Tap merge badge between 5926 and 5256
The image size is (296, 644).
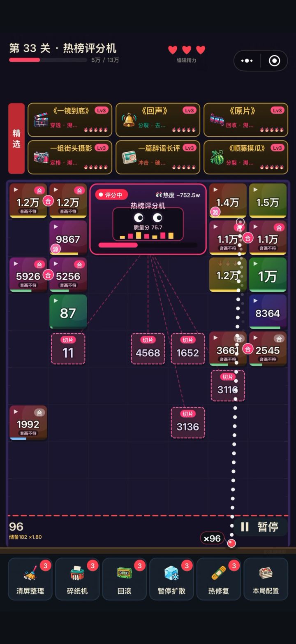coord(48,275)
